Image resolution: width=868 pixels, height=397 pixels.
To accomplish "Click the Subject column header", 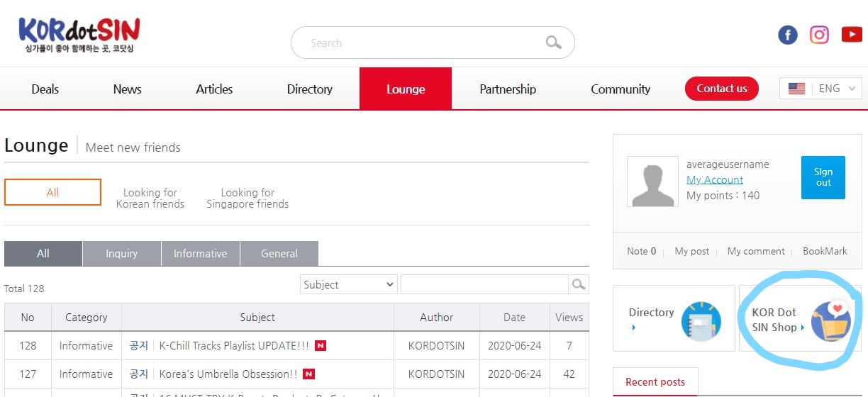I will click(257, 318).
